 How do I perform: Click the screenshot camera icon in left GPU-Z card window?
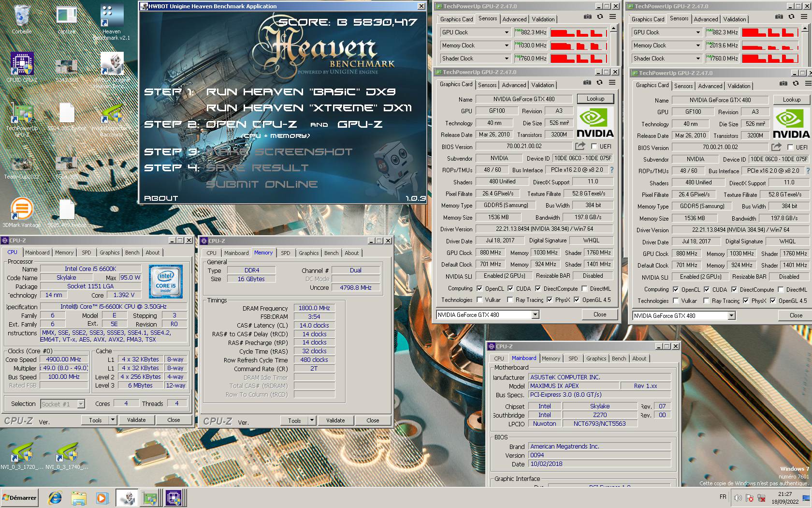point(587,83)
